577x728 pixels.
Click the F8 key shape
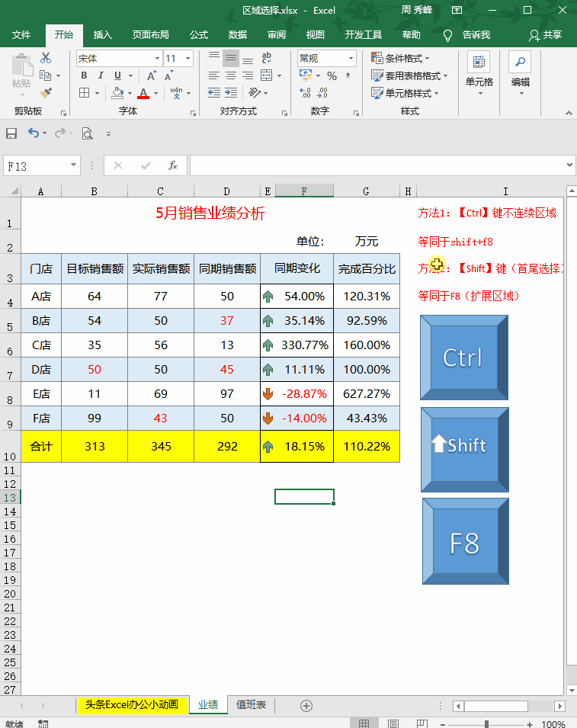click(x=466, y=541)
